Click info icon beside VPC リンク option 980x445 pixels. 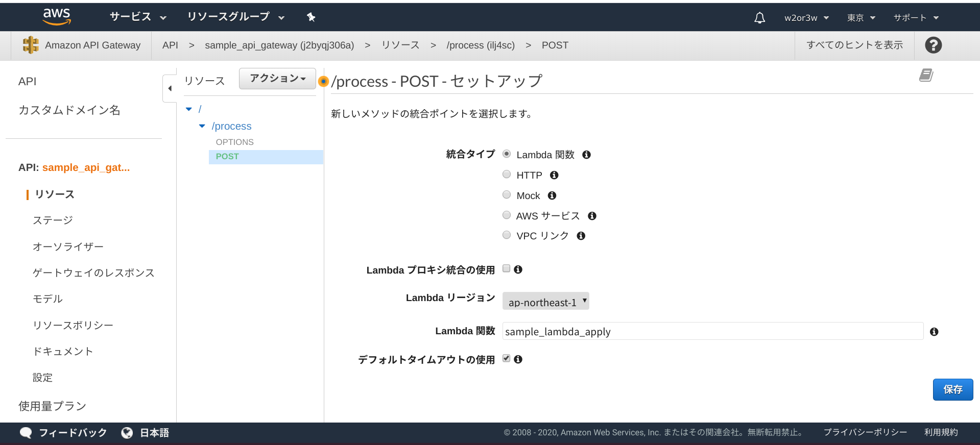click(581, 236)
